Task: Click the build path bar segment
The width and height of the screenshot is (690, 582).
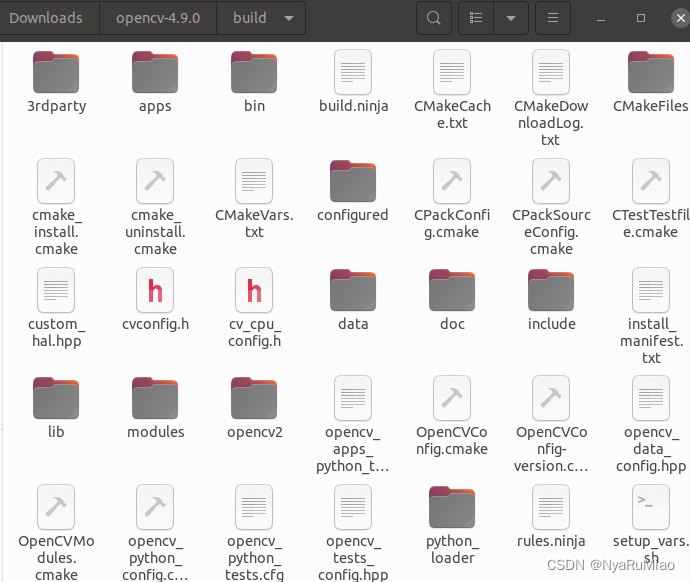Action: (250, 18)
